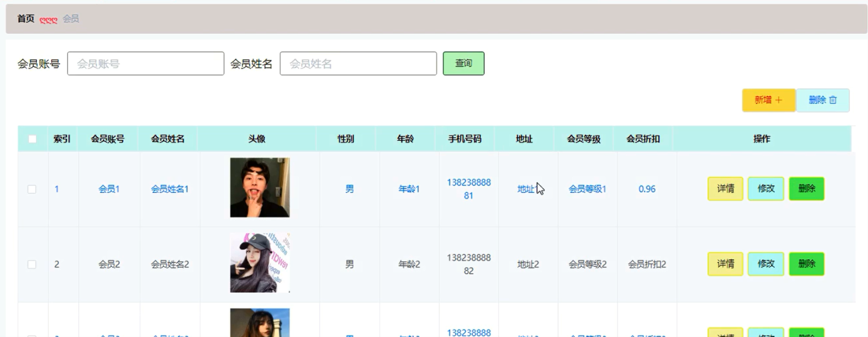Click index number 1 in the first row
The width and height of the screenshot is (868, 337).
tap(56, 189)
